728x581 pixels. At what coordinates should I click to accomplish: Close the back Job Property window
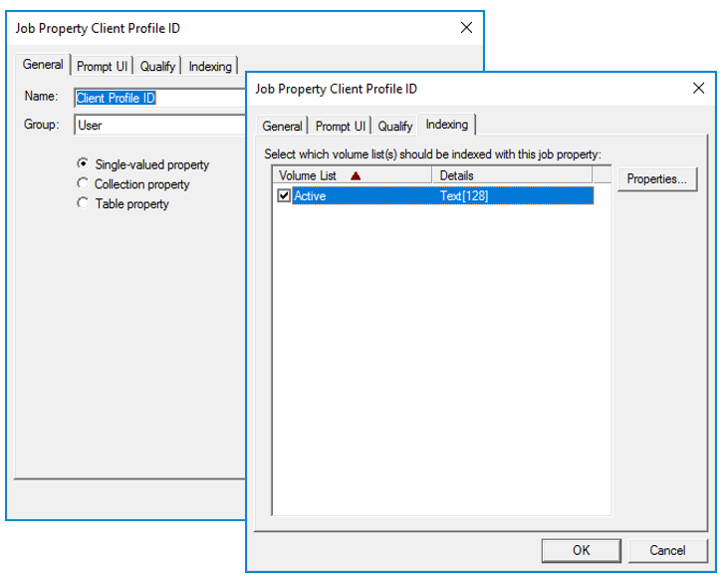(466, 27)
